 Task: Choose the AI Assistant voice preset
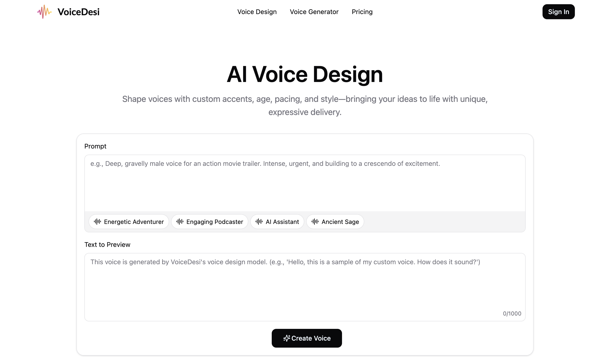277,222
